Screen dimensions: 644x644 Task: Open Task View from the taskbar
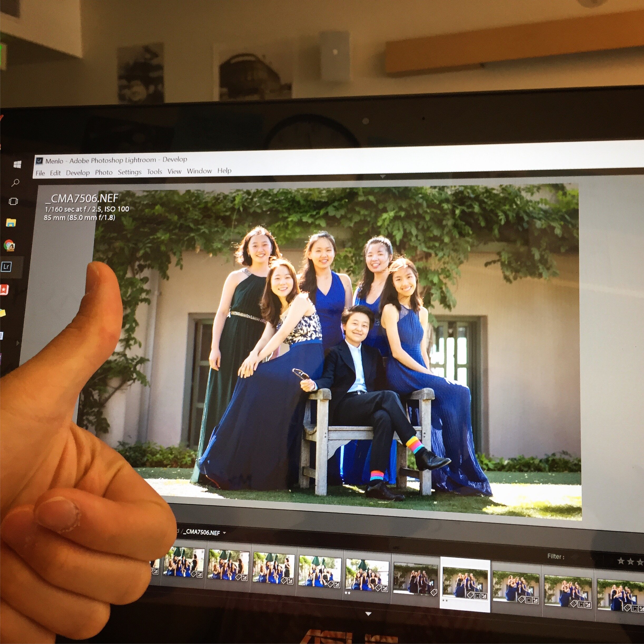(x=13, y=201)
